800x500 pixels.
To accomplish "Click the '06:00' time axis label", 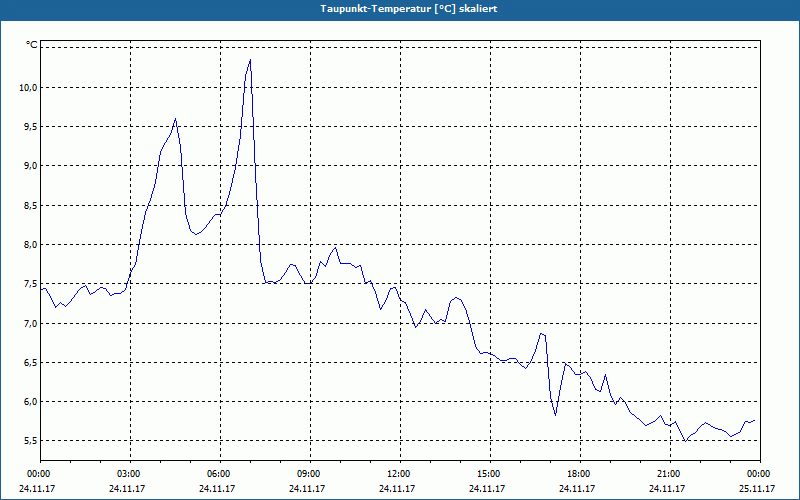I will tap(220, 474).
